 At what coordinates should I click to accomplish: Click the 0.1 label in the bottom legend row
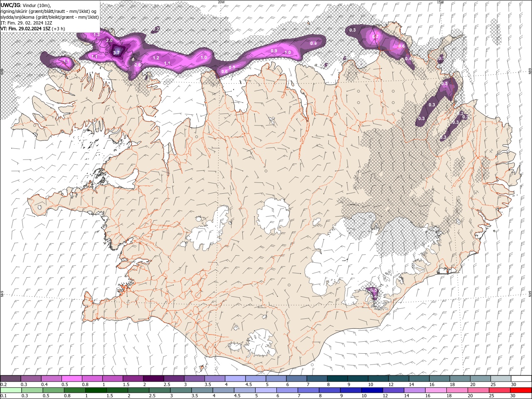coord(3,396)
